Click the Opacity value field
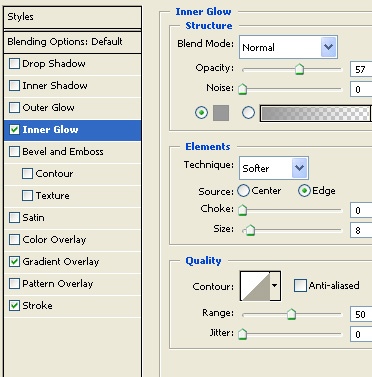 pyautogui.click(x=361, y=69)
